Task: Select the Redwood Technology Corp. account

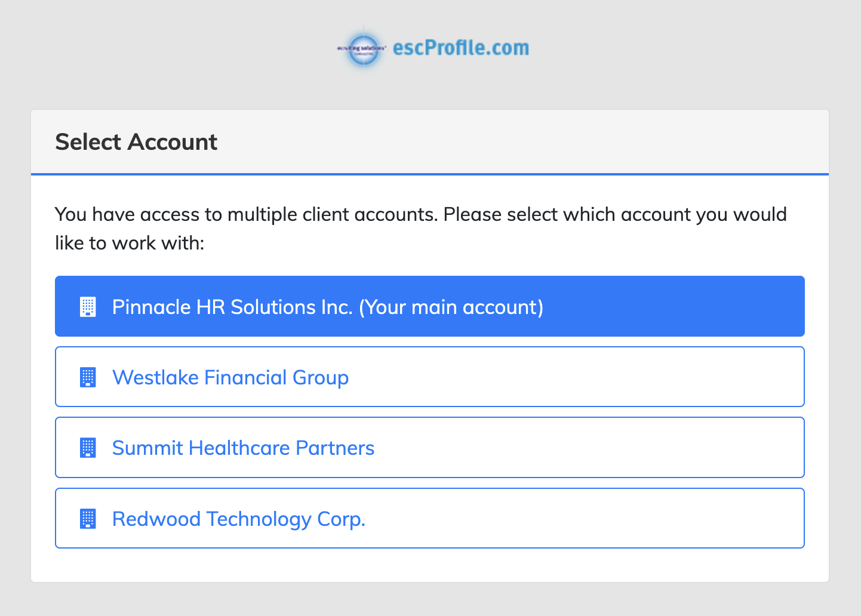Action: point(430,518)
